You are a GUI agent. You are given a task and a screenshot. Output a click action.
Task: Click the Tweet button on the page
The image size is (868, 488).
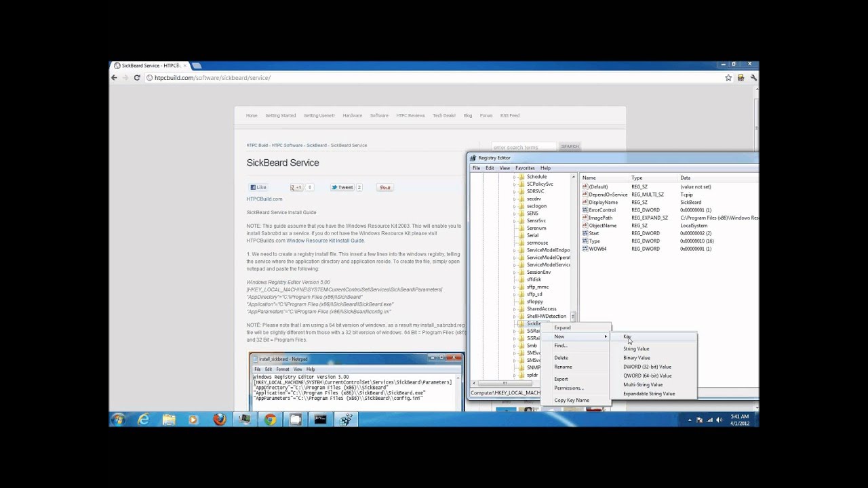point(342,187)
